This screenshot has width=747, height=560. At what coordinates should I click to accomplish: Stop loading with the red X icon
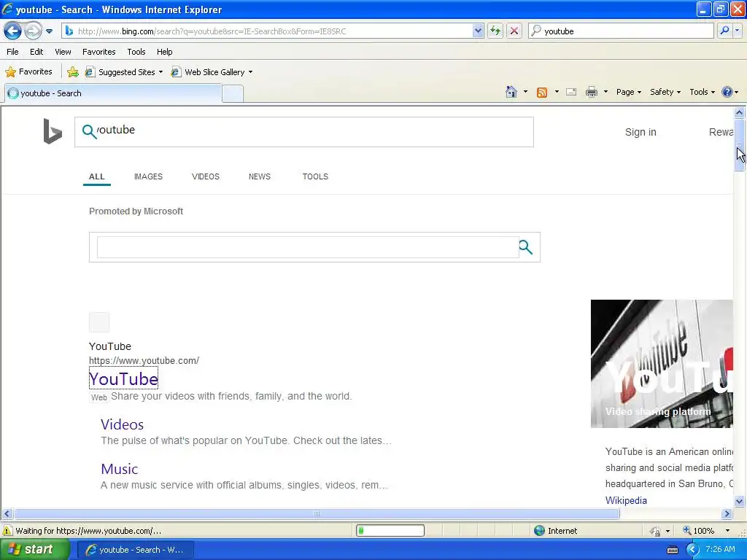[x=514, y=31]
